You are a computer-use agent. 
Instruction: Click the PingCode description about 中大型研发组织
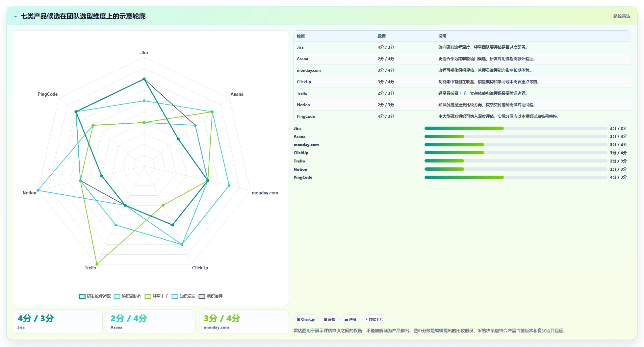[499, 116]
